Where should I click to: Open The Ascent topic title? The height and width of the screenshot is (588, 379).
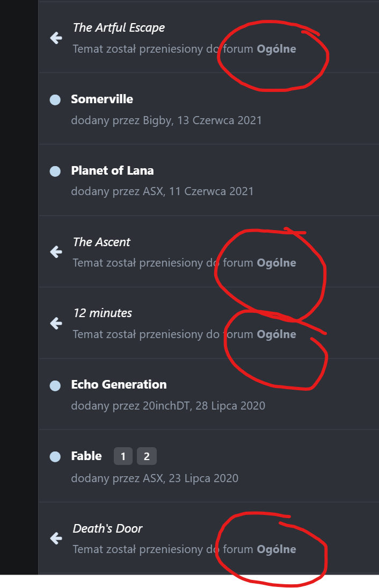(101, 242)
